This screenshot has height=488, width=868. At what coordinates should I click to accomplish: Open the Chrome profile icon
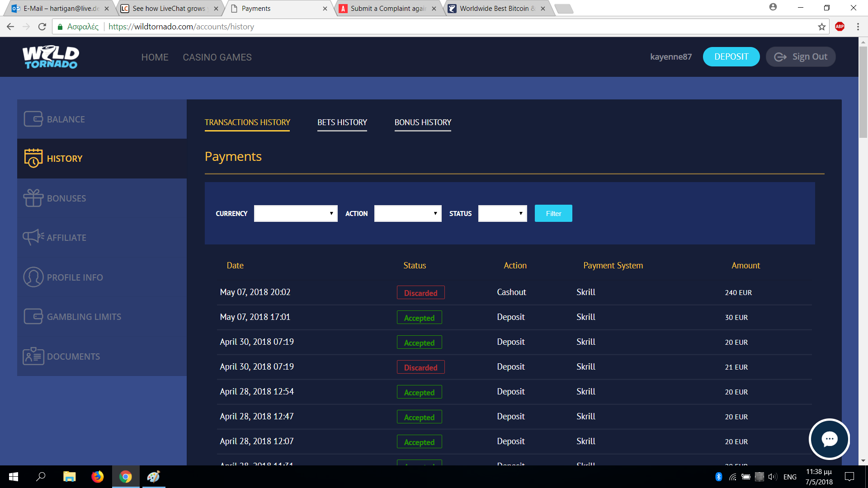[773, 7]
